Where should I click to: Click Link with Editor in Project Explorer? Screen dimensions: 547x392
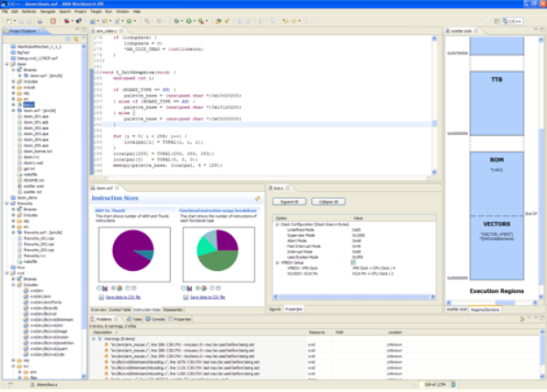pyautogui.click(x=75, y=39)
